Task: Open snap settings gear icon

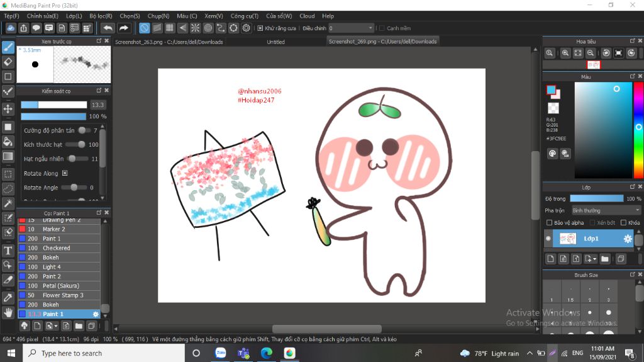Action: click(x=246, y=28)
